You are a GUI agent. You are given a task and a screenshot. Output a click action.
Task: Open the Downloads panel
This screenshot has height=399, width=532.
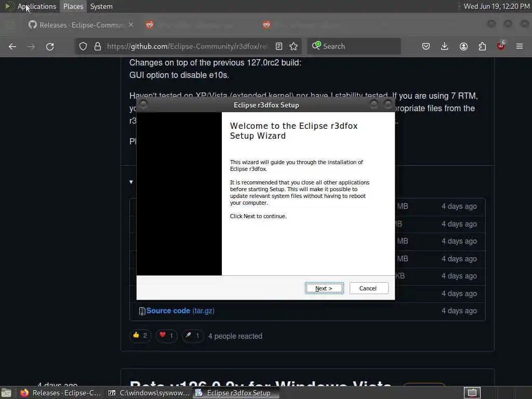tap(445, 46)
